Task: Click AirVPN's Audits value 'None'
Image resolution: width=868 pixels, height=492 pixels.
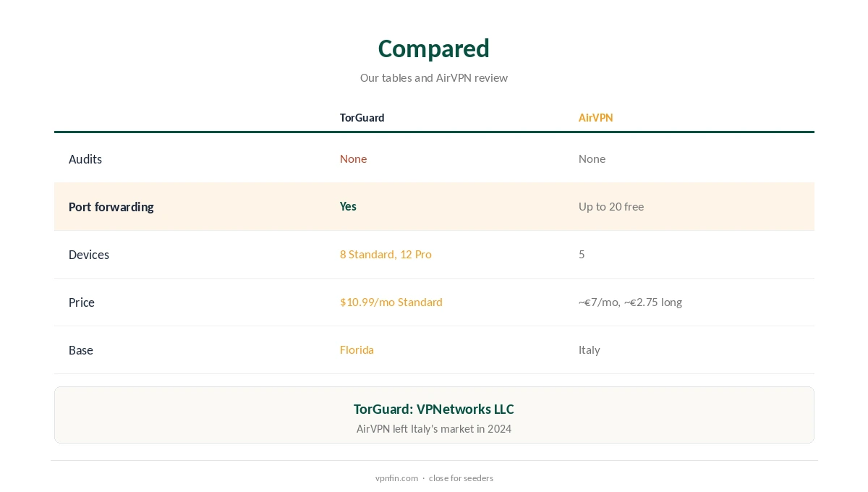Action: pos(592,158)
